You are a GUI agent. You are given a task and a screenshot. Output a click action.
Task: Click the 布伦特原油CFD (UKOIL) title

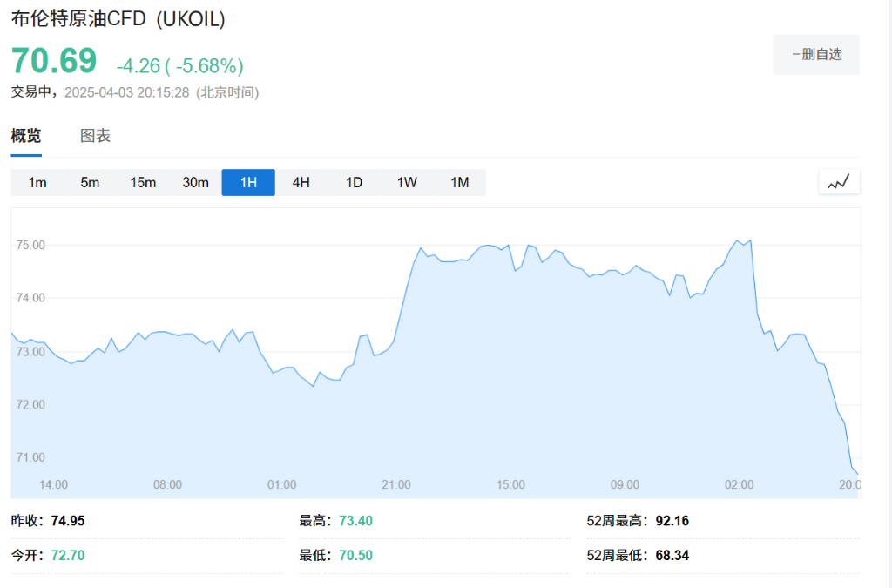pos(118,19)
